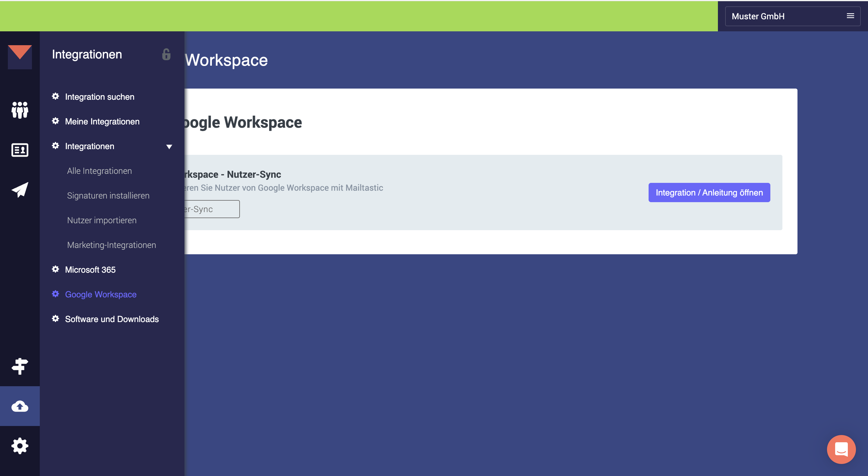Viewport: 868px width, 476px height.
Task: Open the settings gear icon
Action: 20,446
